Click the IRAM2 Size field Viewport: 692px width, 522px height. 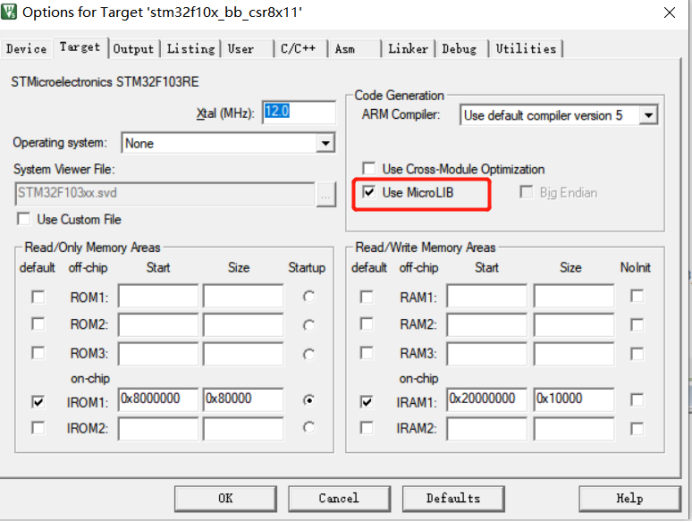pyautogui.click(x=574, y=429)
